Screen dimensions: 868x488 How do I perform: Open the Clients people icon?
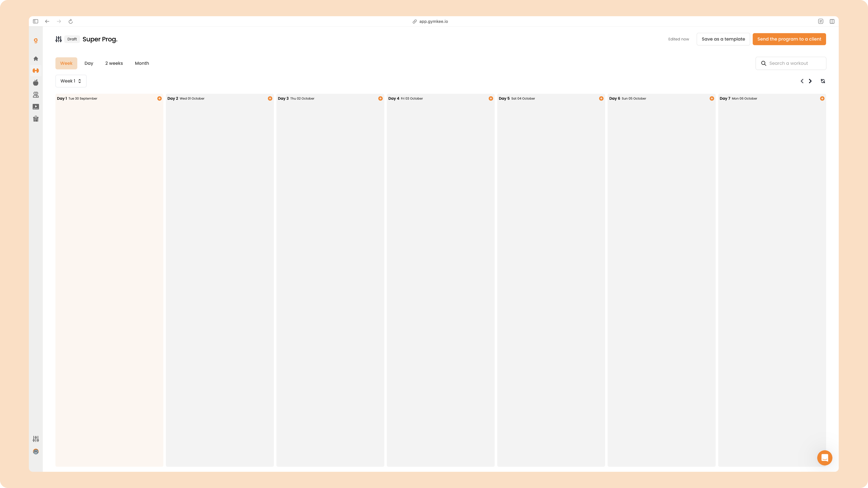[x=36, y=95]
